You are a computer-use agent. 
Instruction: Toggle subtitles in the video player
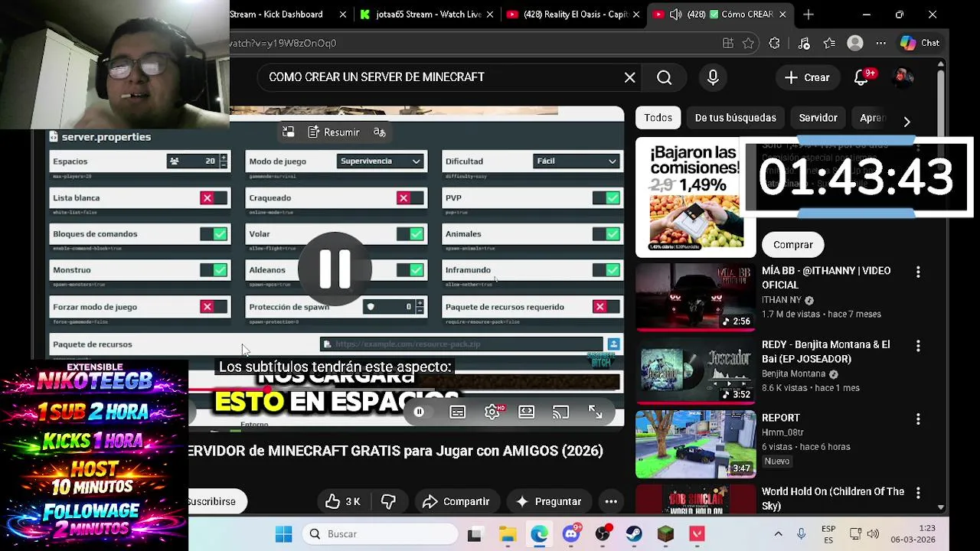458,412
